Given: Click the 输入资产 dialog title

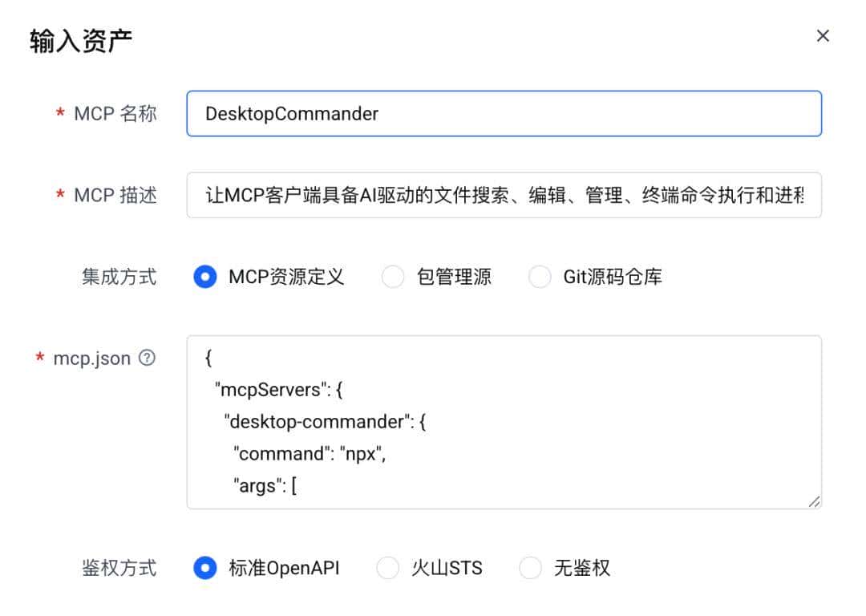Looking at the screenshot, I should pyautogui.click(x=79, y=35).
